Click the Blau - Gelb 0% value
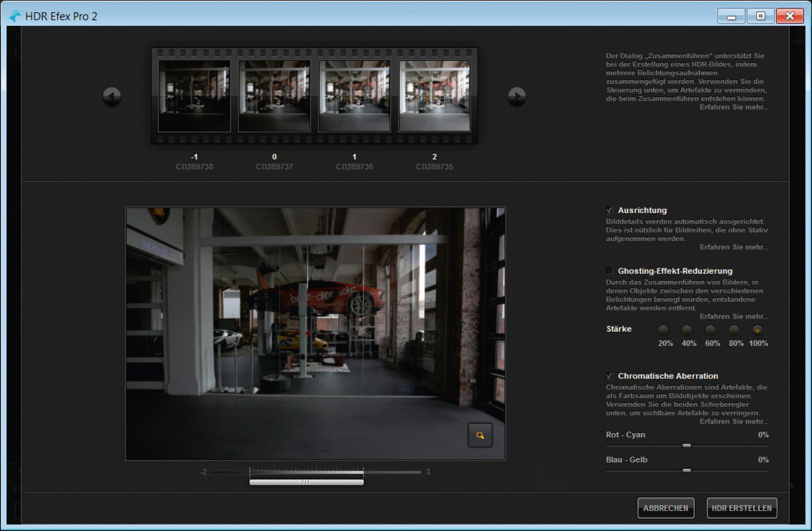The width and height of the screenshot is (812, 531). pyautogui.click(x=763, y=460)
